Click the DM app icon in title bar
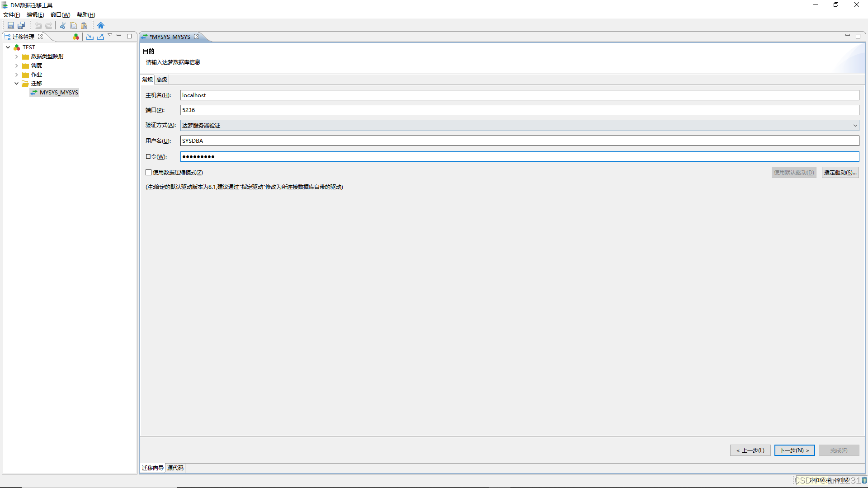The image size is (868, 488). pyautogui.click(x=5, y=5)
